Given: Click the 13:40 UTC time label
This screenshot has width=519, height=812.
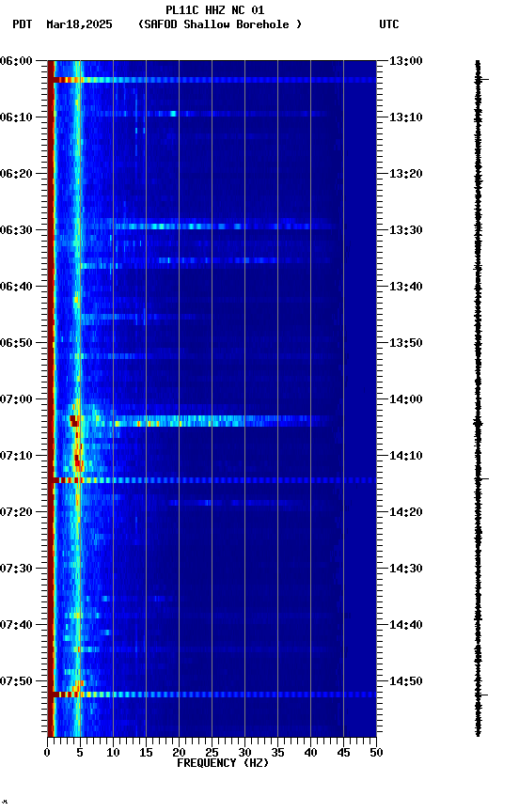Looking at the screenshot, I should (x=406, y=287).
